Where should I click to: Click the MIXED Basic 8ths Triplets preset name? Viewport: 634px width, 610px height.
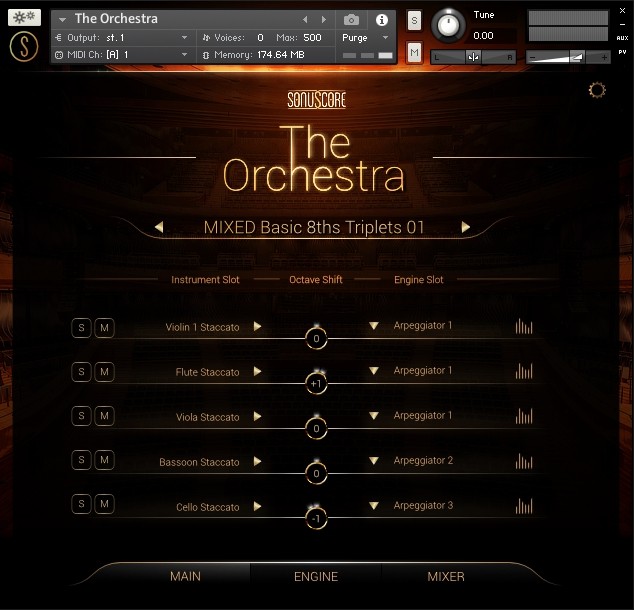coord(314,228)
